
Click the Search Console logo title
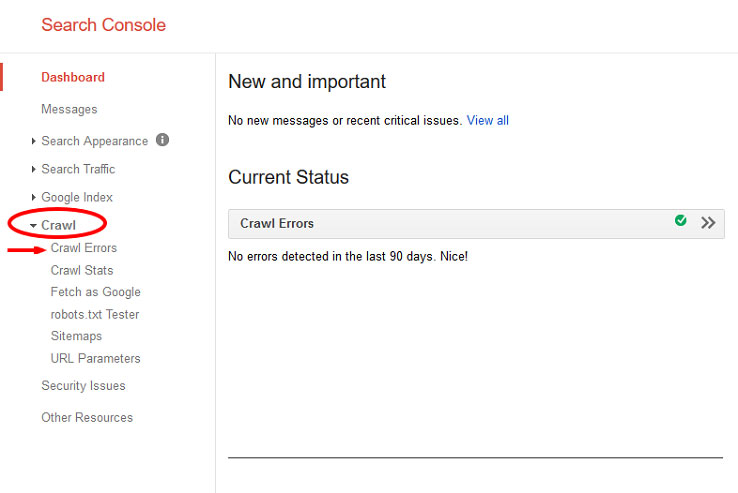(104, 25)
